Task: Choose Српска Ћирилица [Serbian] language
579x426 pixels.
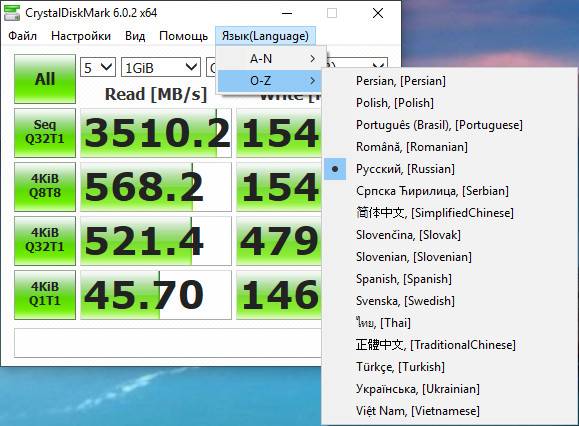Action: [x=450, y=191]
